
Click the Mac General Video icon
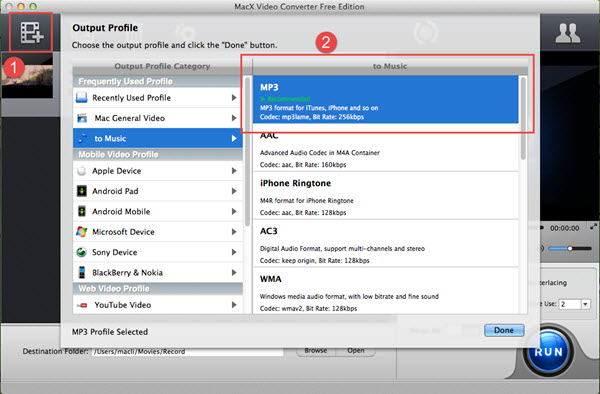[82, 118]
